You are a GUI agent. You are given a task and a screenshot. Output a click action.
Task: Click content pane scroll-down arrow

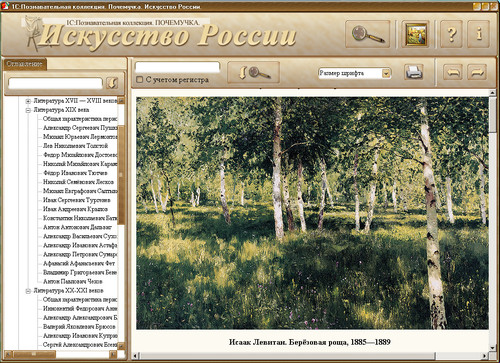(x=493, y=348)
